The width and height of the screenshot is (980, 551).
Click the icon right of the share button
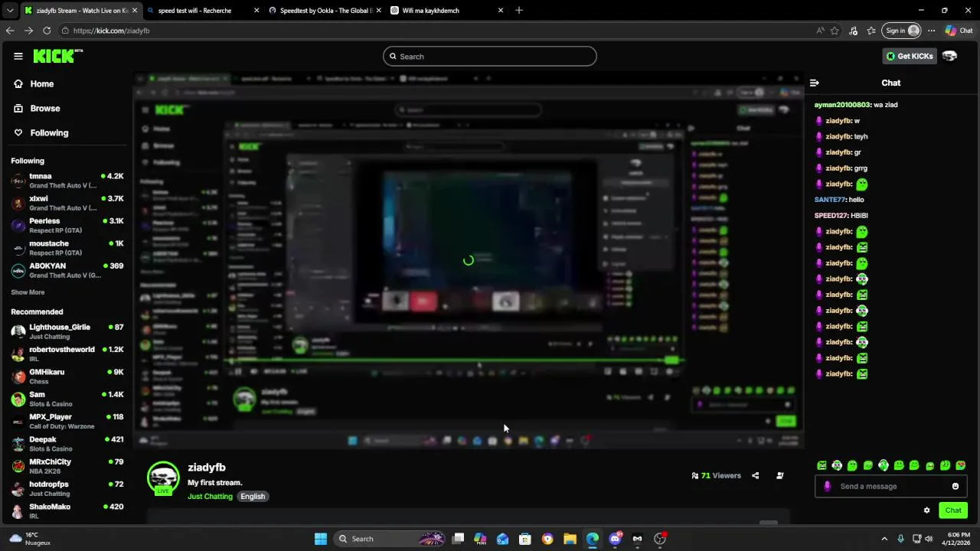tap(779, 475)
